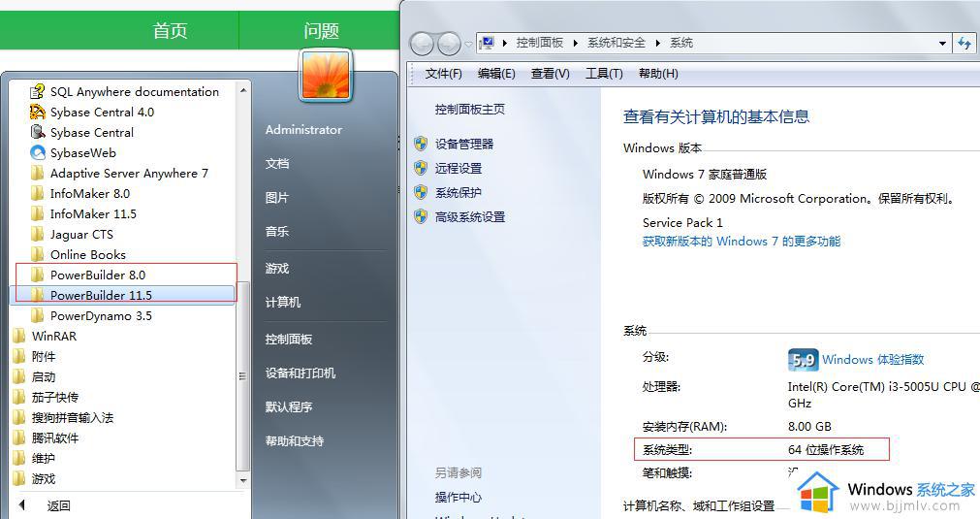Open SybaseWeb shortcut icon
This screenshot has width=980, height=519.
pyautogui.click(x=38, y=152)
